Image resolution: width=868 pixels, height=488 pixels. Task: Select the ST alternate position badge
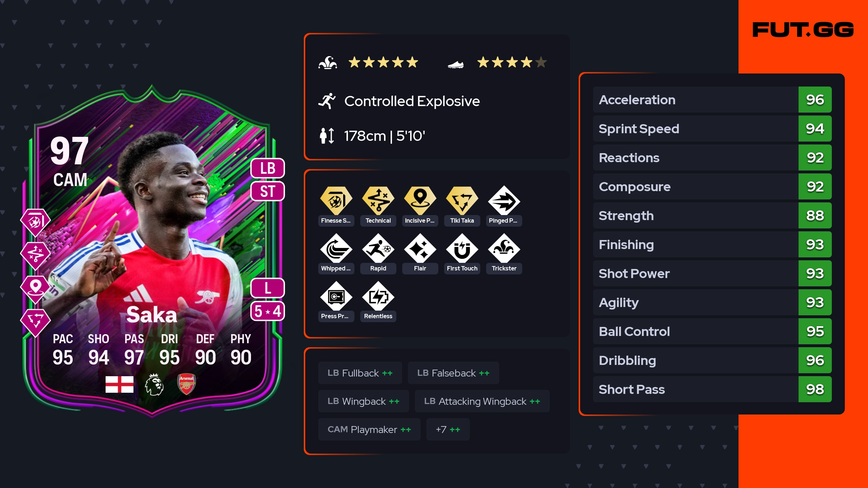[268, 191]
